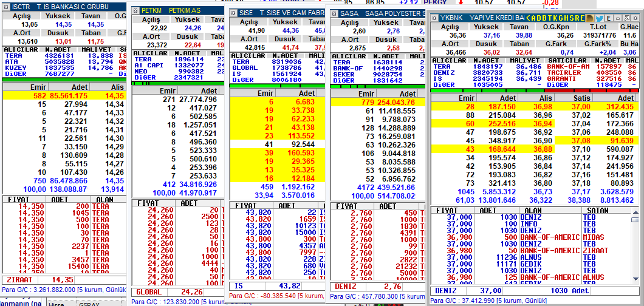Click the A1 CAPI buyer row in PETKM window
Viewport: 644px width, 306px height.
[179, 65]
